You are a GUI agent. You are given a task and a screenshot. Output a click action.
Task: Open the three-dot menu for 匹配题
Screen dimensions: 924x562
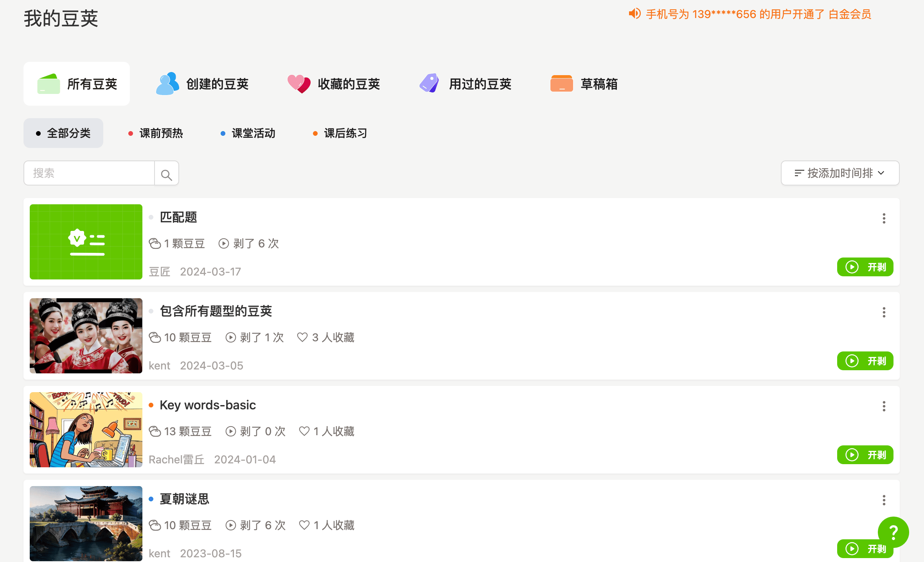tap(884, 218)
